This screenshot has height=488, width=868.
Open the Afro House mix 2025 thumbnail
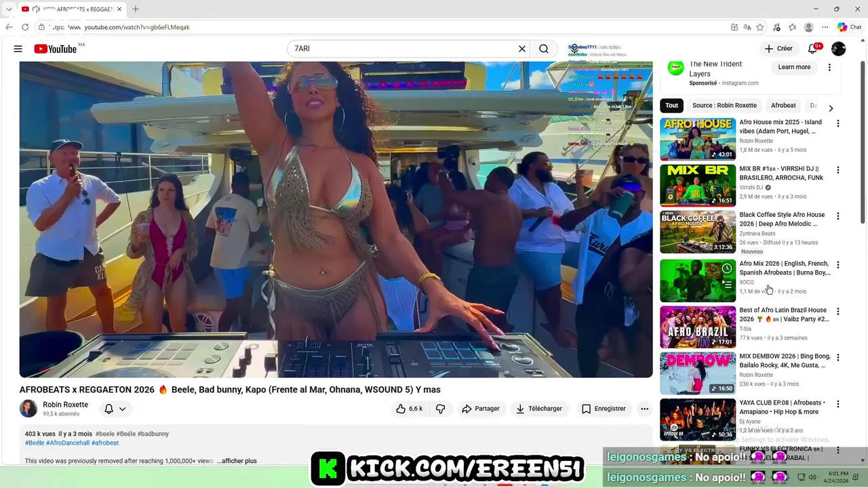pos(698,139)
